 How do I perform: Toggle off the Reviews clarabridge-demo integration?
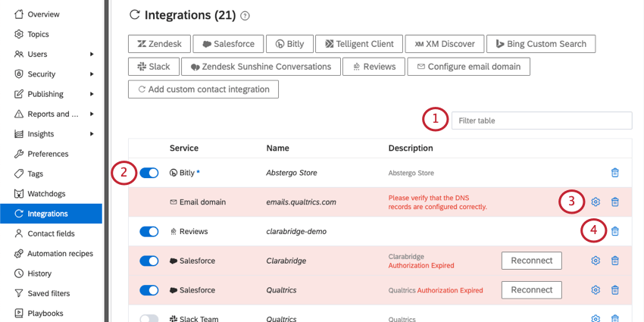pyautogui.click(x=149, y=232)
